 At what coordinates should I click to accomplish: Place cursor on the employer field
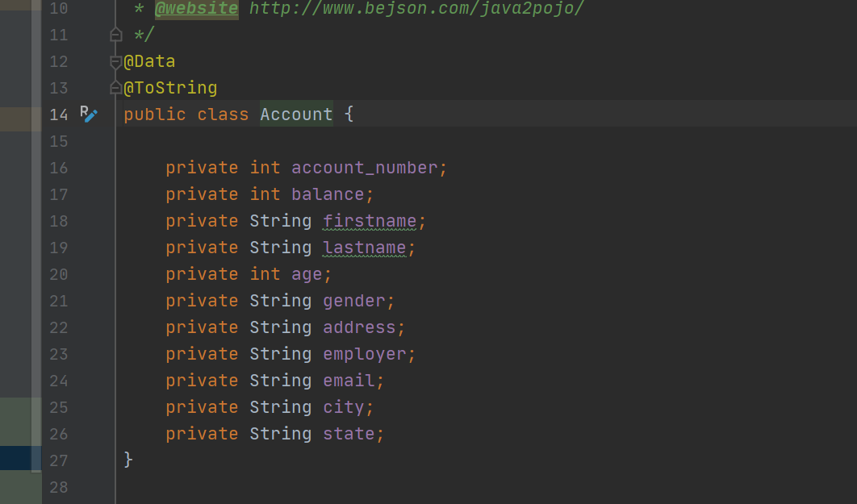(x=364, y=354)
